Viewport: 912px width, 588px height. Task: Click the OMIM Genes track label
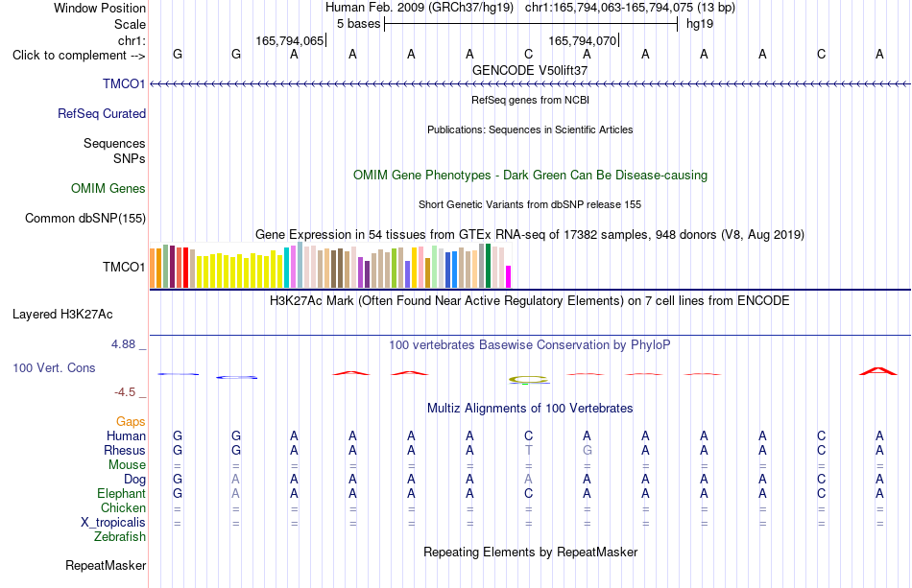[x=108, y=188]
